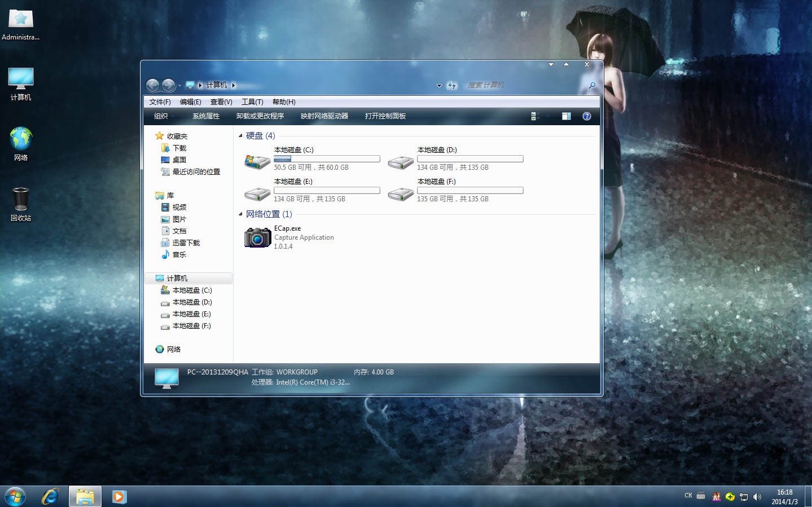
Task: Go back with the Back arrow button
Action: coord(153,85)
